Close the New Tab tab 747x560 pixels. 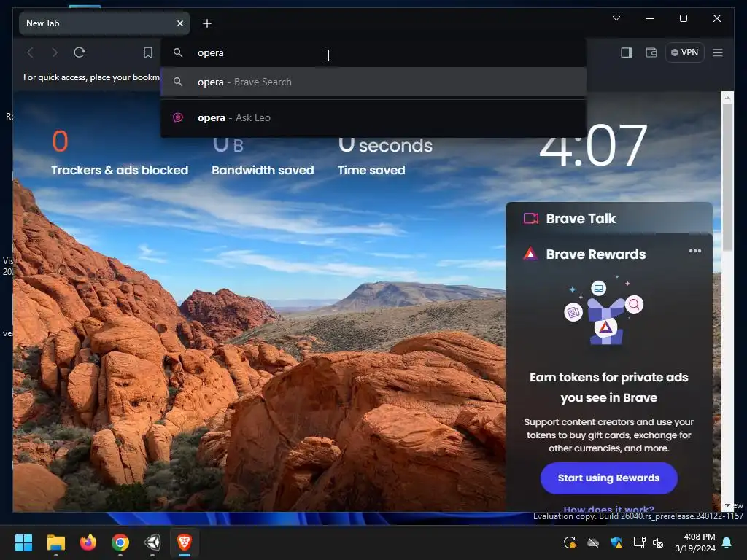coord(180,23)
